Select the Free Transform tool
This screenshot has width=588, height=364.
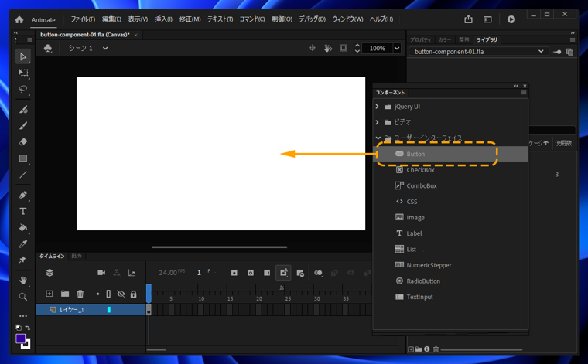tap(23, 73)
